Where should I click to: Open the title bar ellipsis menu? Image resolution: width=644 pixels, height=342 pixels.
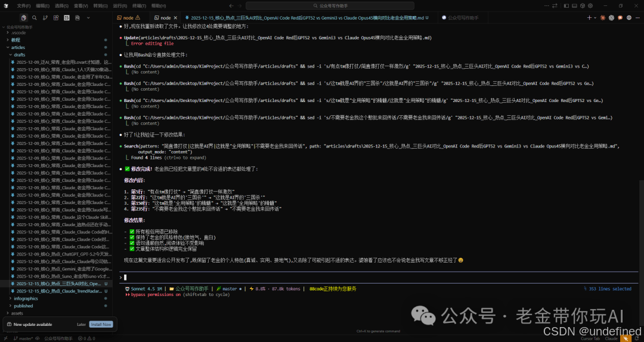(546, 6)
